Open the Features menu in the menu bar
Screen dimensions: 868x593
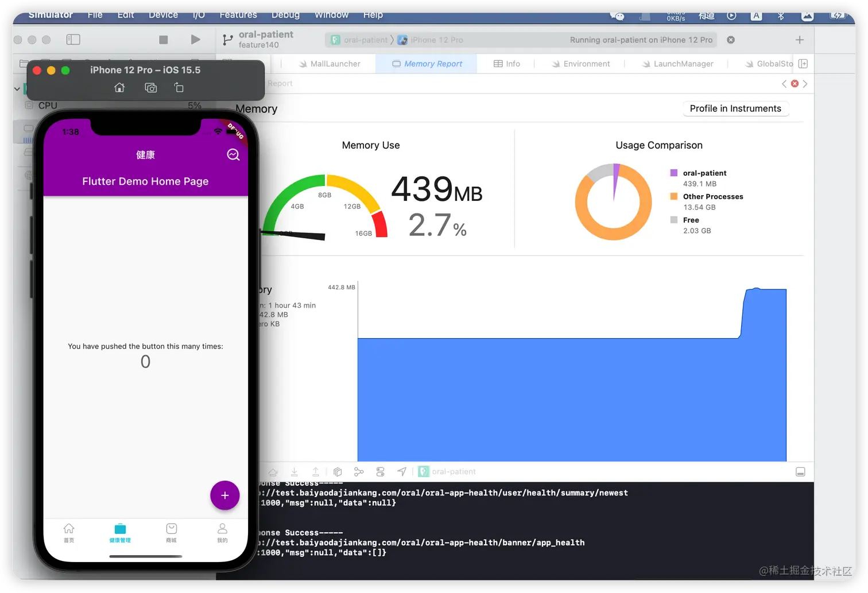238,15
